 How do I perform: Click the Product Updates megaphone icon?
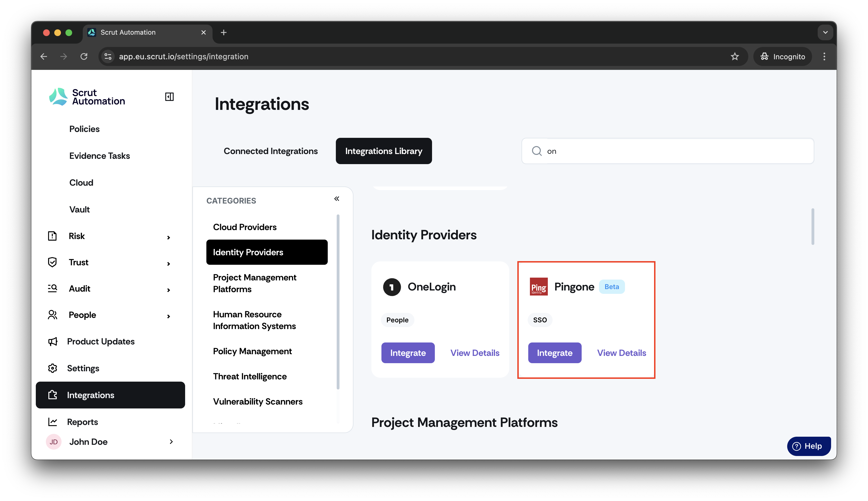coord(52,341)
